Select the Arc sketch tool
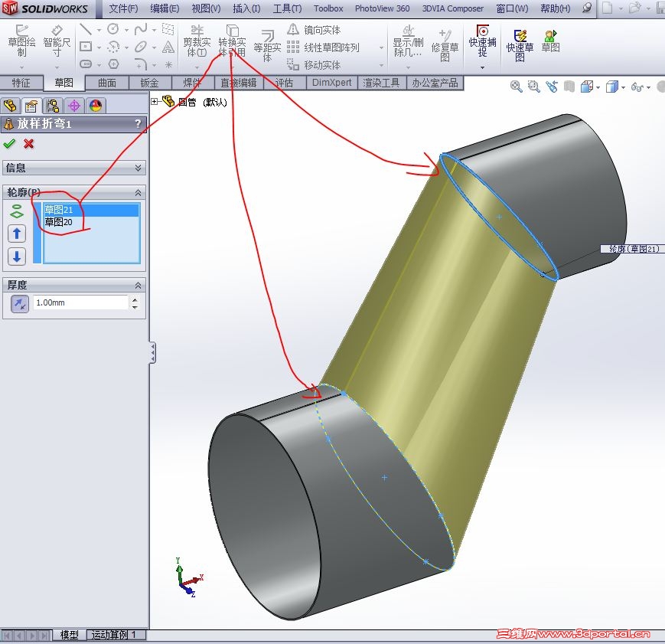 tap(112, 46)
